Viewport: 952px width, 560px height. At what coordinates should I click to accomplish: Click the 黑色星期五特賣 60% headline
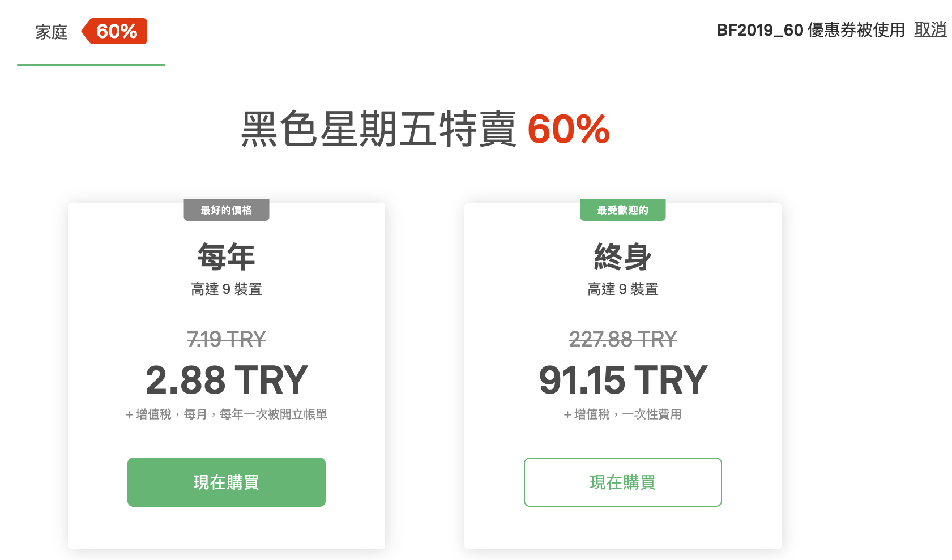[425, 129]
